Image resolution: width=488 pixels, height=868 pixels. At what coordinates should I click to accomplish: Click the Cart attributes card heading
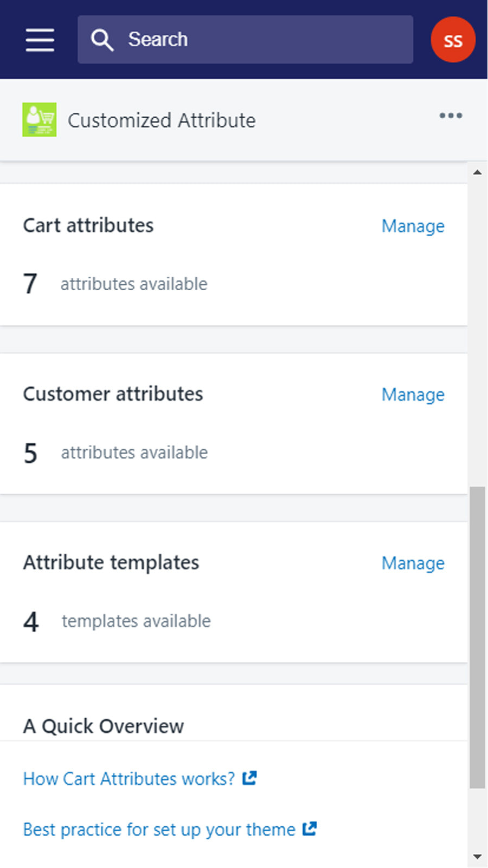(88, 226)
